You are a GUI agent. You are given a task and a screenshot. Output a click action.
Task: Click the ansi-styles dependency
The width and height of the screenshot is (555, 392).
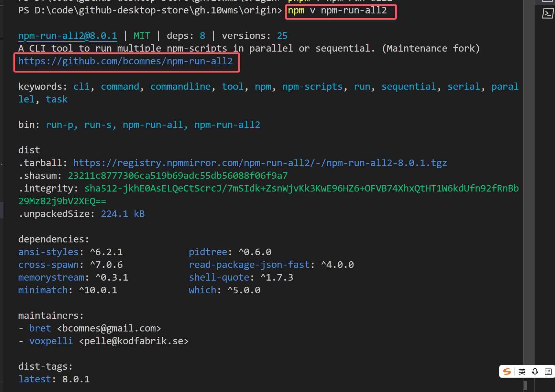pyautogui.click(x=48, y=252)
